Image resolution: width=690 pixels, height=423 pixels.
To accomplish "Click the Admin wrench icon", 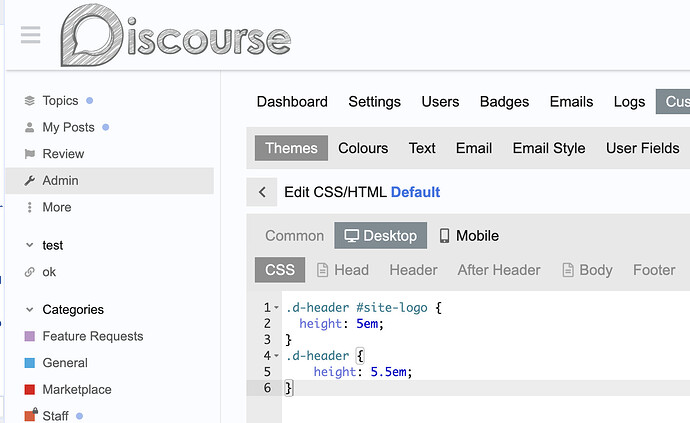I will click(29, 180).
